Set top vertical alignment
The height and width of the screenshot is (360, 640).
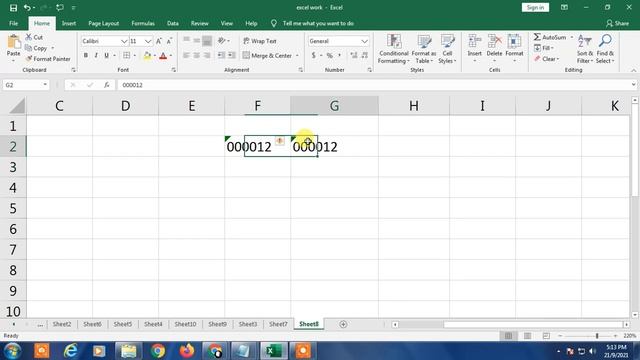186,40
